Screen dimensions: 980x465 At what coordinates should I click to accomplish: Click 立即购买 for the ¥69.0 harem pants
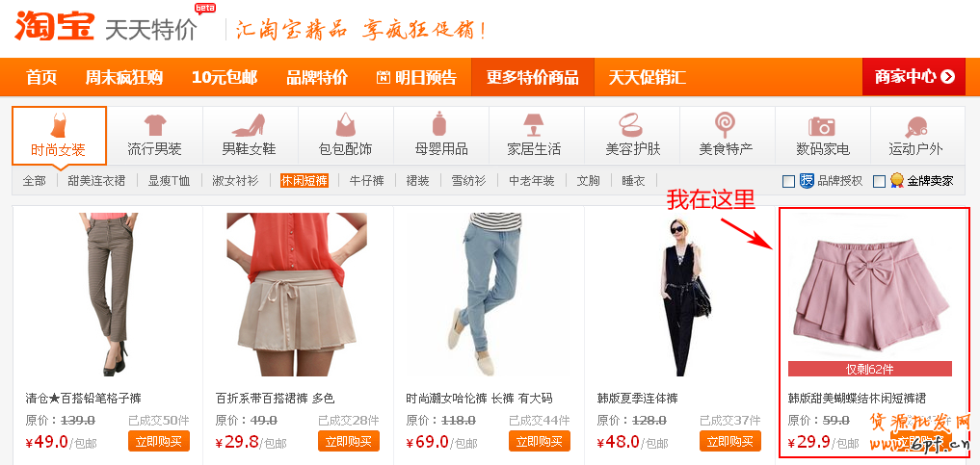(540, 441)
